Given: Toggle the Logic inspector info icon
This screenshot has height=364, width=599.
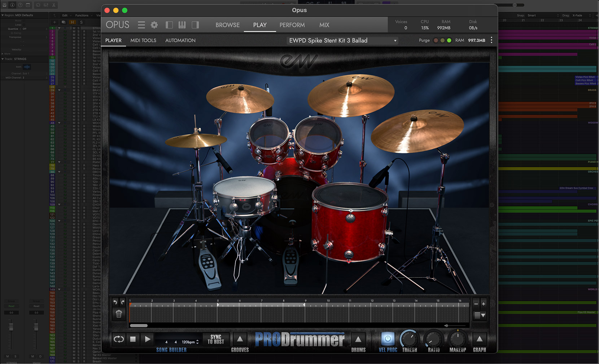Looking at the screenshot, I should [12, 5].
